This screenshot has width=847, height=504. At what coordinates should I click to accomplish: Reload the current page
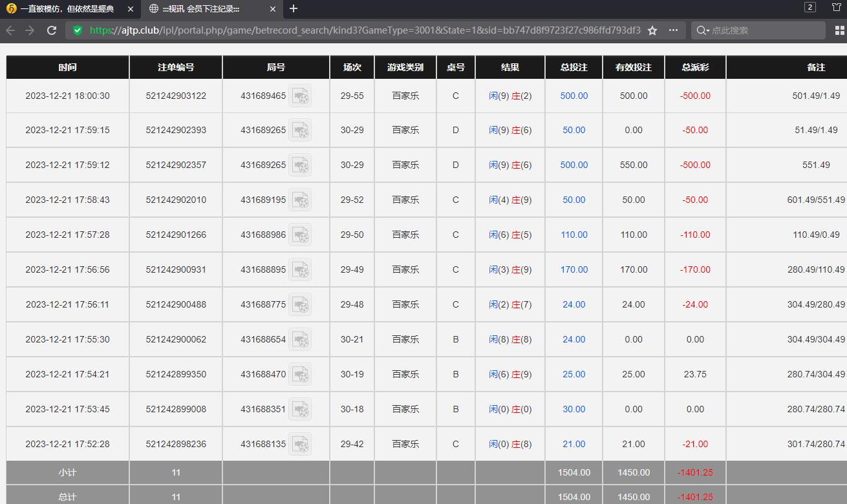52,30
